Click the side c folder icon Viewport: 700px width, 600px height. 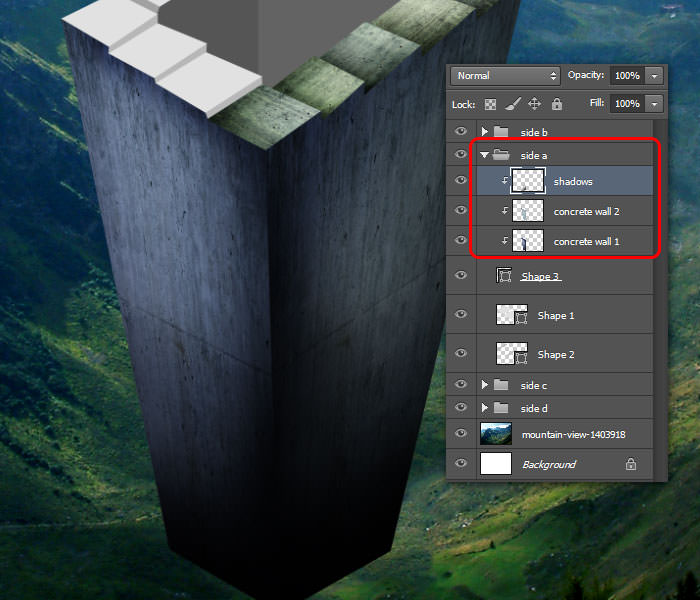(501, 384)
